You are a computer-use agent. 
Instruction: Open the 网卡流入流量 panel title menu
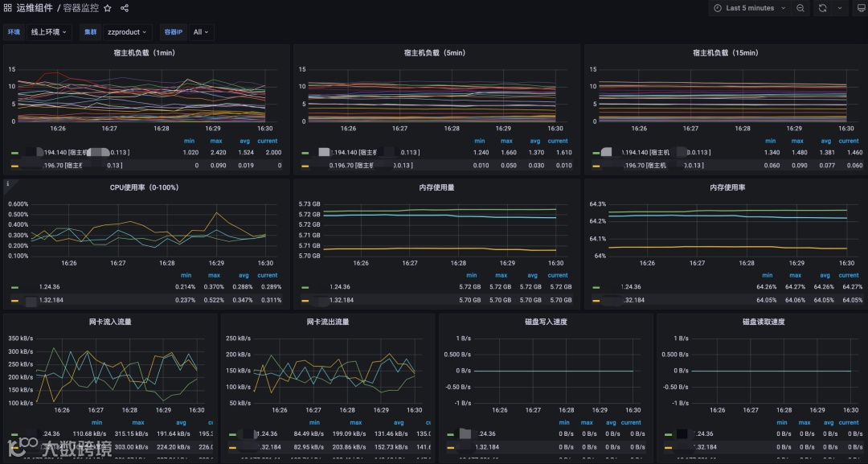[x=110, y=322]
